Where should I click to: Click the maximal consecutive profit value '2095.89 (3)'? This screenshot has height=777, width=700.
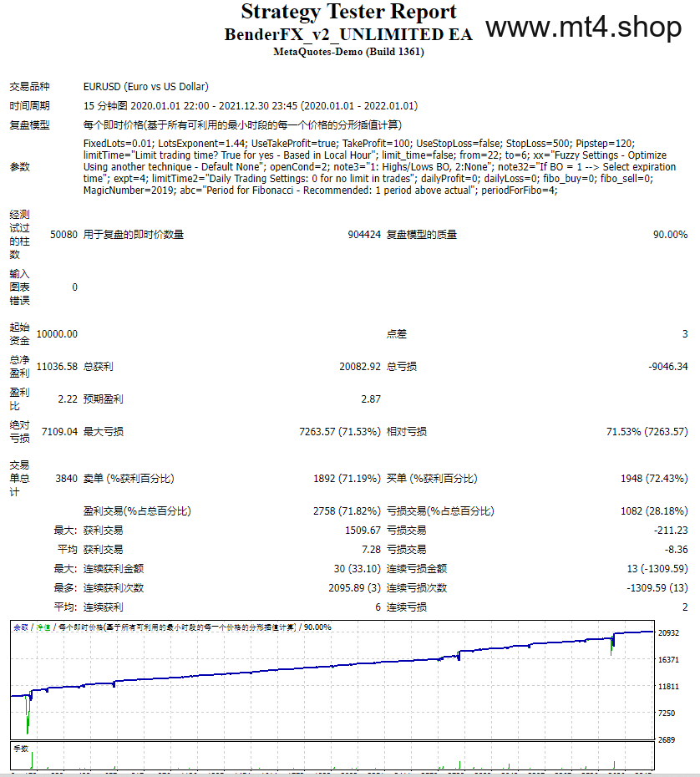click(x=355, y=588)
